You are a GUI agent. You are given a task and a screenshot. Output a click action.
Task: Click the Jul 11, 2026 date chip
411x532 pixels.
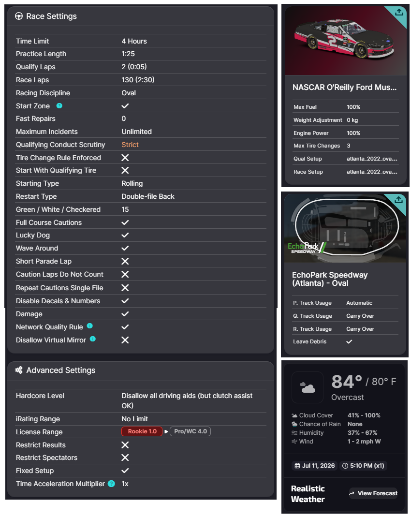pos(314,465)
